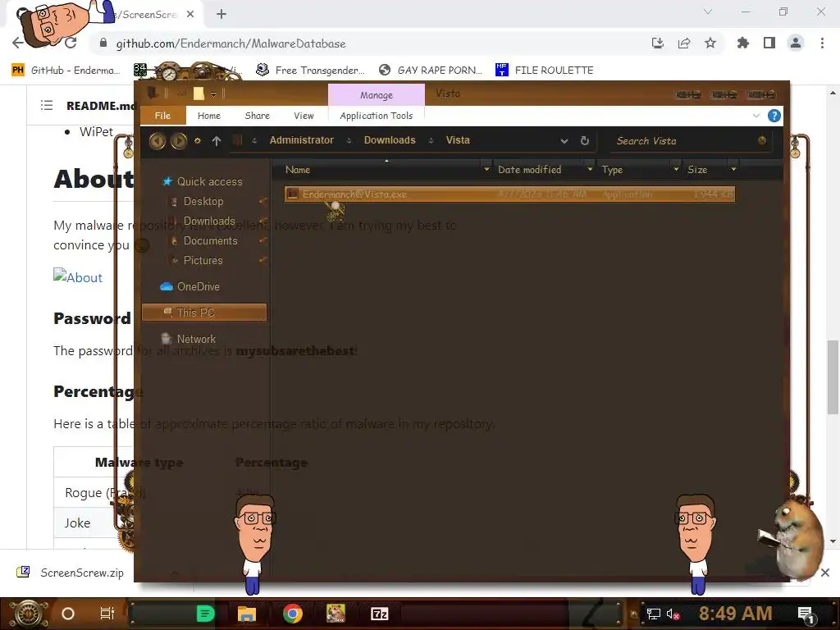Open the Size column filter dropdown

733,169
